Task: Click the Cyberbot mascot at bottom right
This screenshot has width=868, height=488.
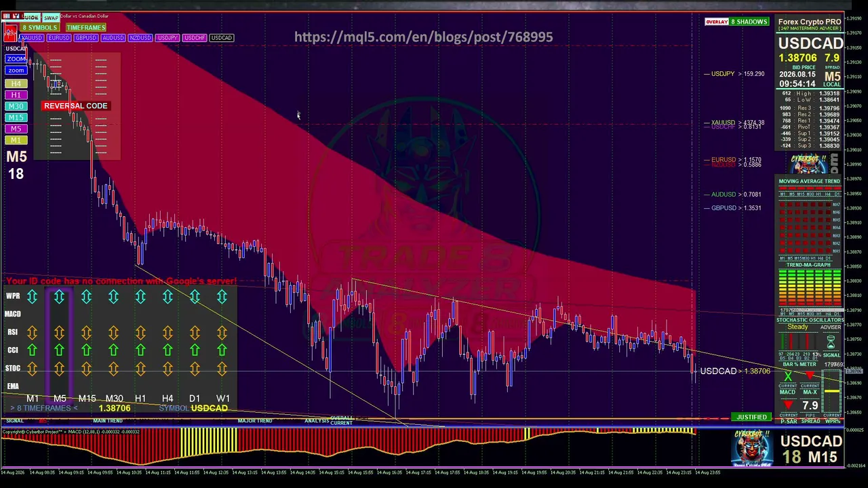Action: tap(752, 449)
